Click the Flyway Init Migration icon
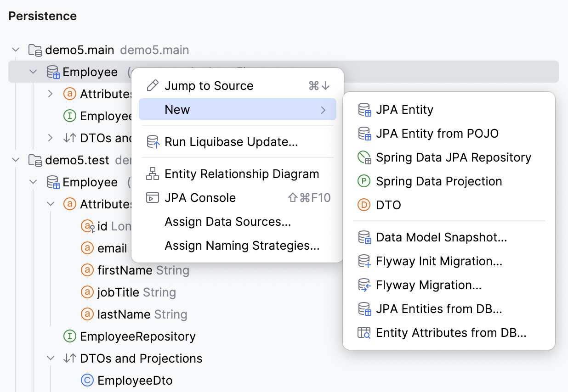This screenshot has height=392, width=568. click(x=364, y=262)
